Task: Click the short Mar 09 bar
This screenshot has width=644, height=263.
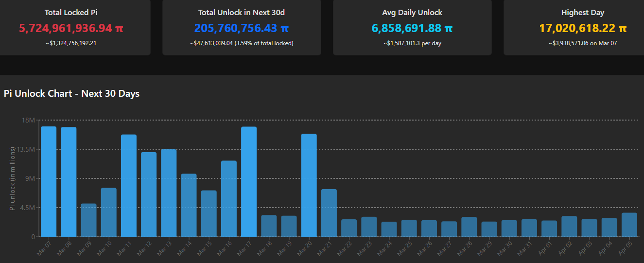Action: [x=88, y=220]
